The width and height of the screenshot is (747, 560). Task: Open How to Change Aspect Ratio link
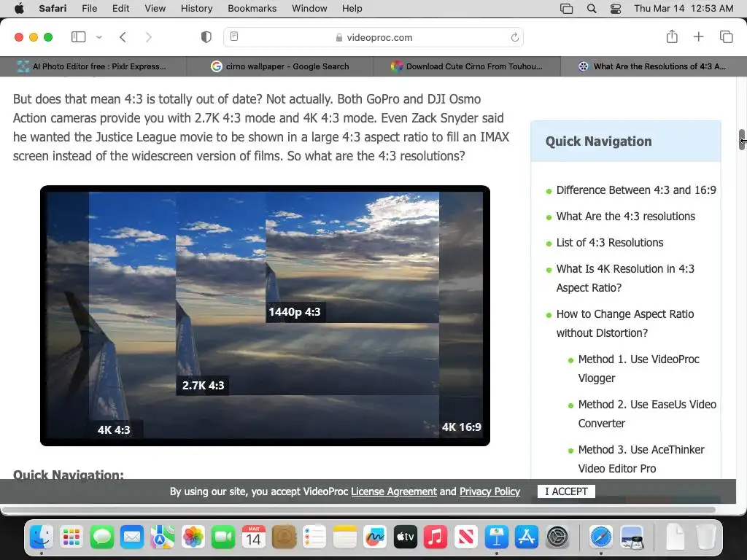(x=625, y=323)
